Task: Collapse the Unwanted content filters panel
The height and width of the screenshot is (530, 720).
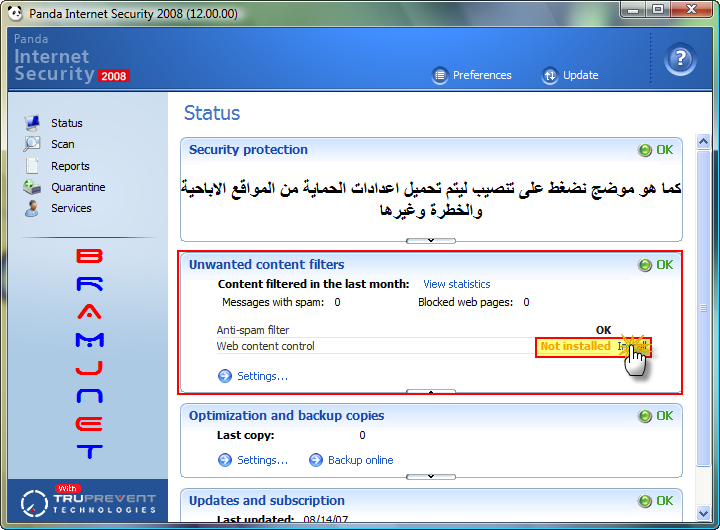Action: (x=431, y=392)
